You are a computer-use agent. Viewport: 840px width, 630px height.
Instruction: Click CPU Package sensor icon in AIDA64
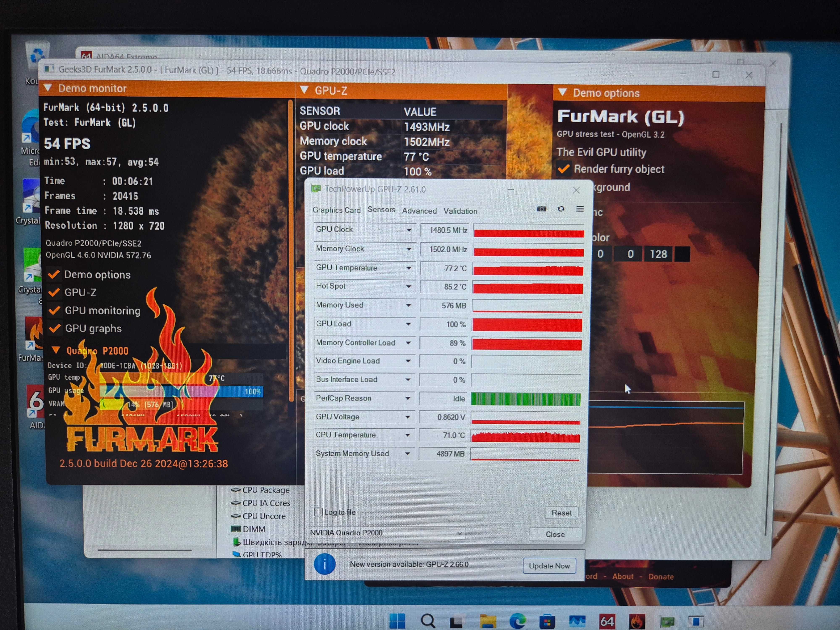click(236, 490)
